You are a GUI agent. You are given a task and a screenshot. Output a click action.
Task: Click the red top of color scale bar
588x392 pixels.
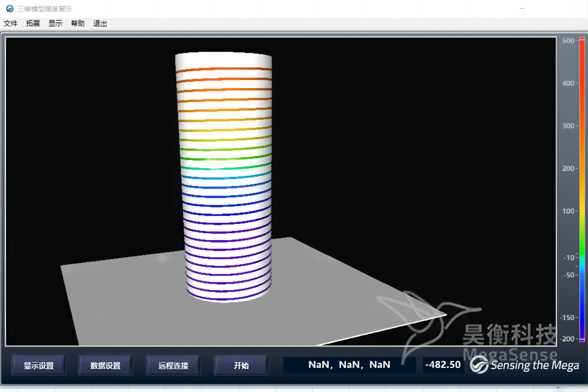(x=582, y=41)
